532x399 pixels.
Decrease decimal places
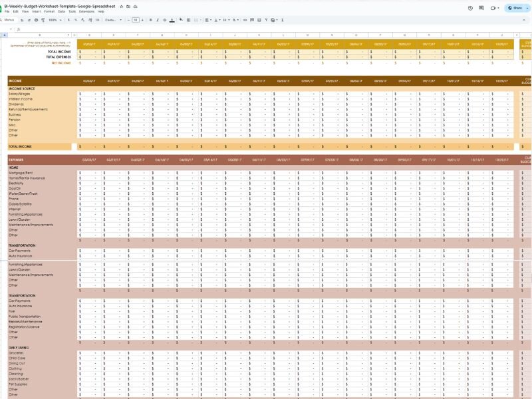pos(82,20)
